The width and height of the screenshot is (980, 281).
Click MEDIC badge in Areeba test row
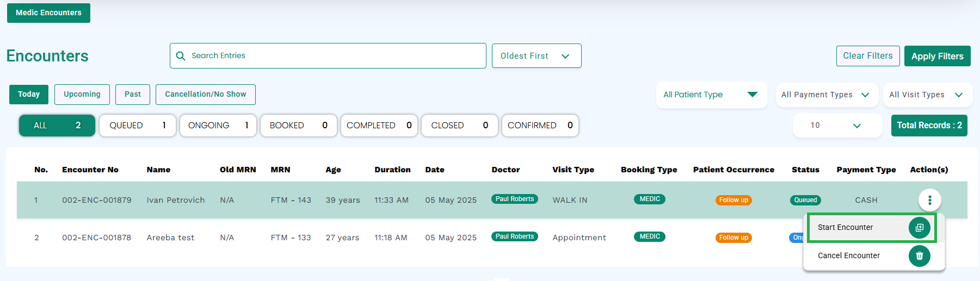click(x=650, y=236)
